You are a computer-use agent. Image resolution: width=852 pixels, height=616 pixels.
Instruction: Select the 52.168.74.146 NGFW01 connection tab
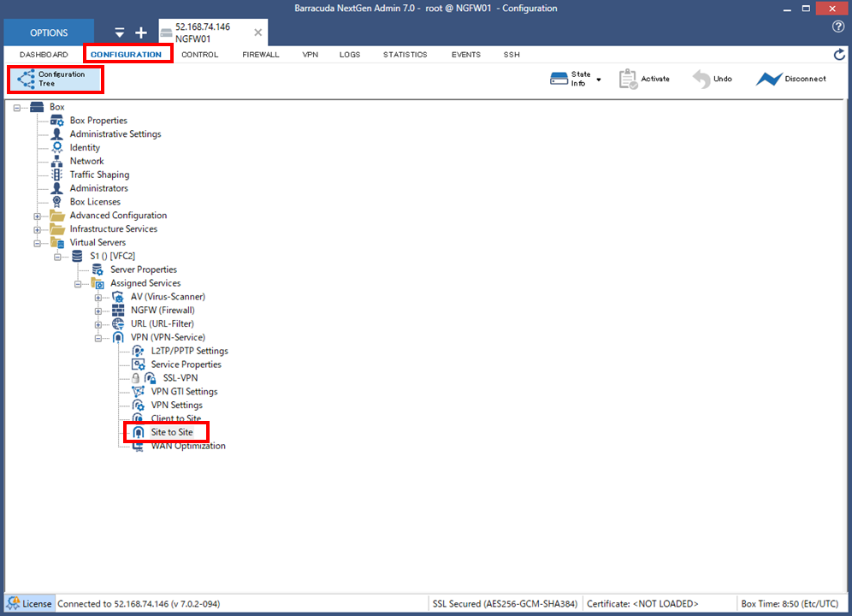tap(213, 33)
